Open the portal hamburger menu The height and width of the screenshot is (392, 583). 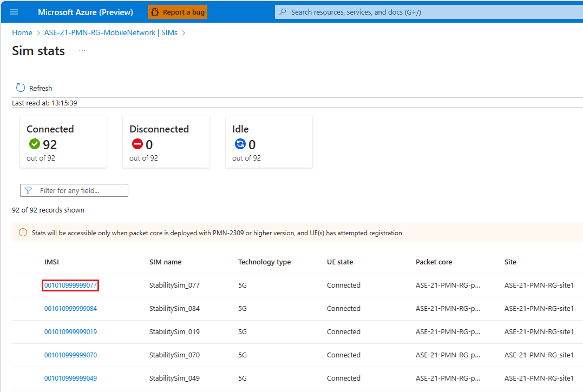(x=14, y=12)
